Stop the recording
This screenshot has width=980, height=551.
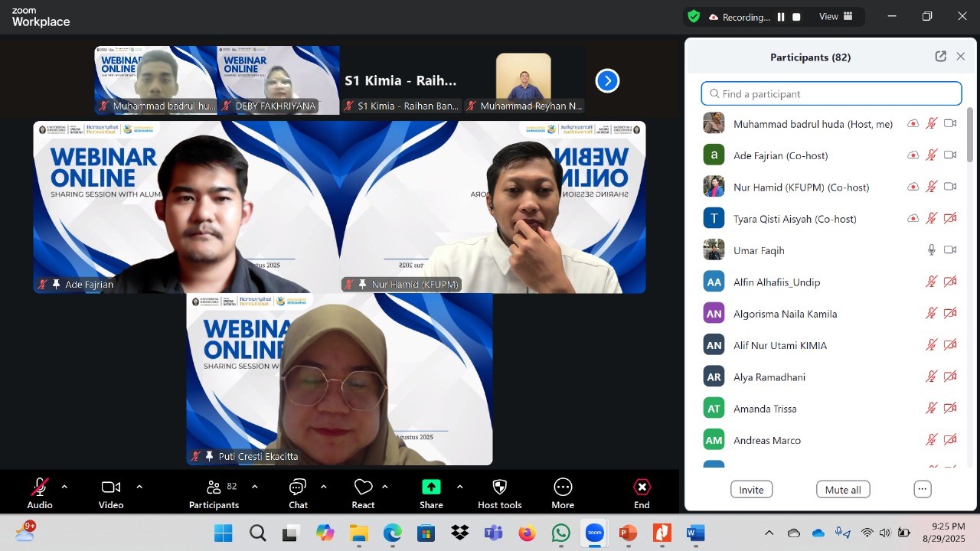click(796, 17)
